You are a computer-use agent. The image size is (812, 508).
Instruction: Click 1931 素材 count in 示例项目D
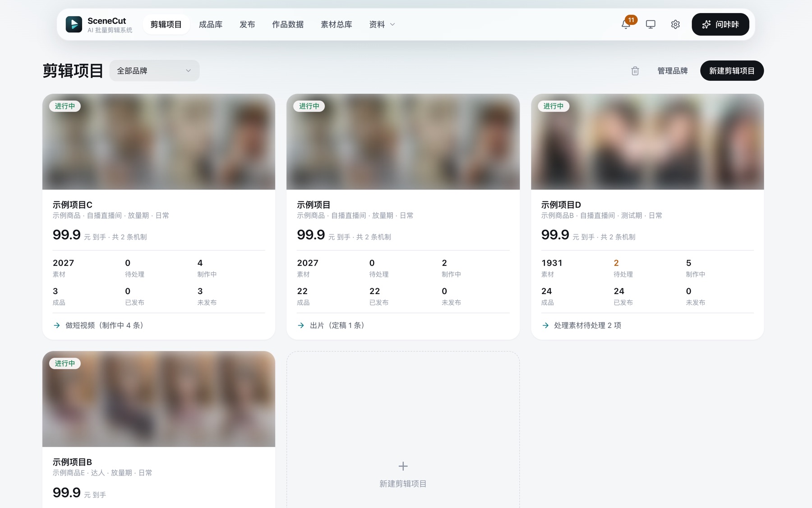(x=552, y=263)
